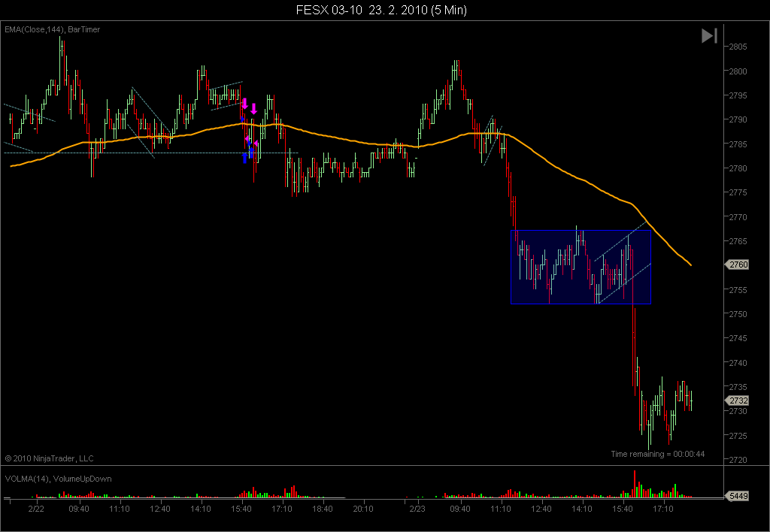Click the Time remaining = 00:00:44 text
Image resolution: width=770 pixels, height=532 pixels.
[657, 454]
